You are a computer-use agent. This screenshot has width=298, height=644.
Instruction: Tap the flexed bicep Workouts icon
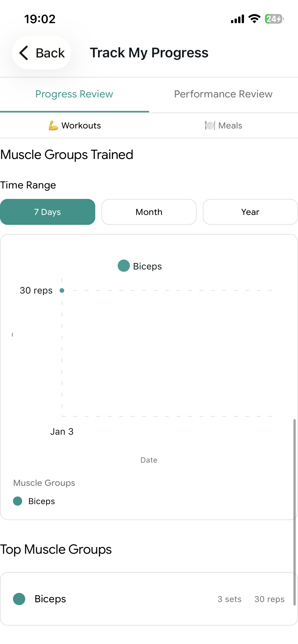(x=53, y=125)
